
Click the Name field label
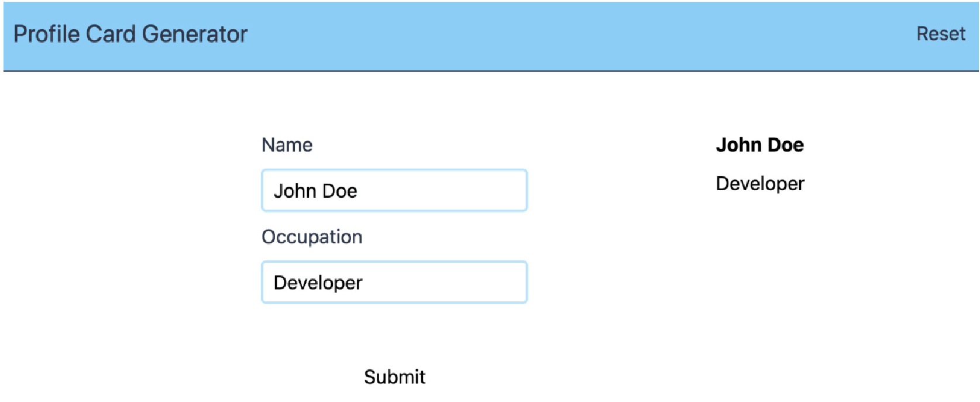coord(287,145)
